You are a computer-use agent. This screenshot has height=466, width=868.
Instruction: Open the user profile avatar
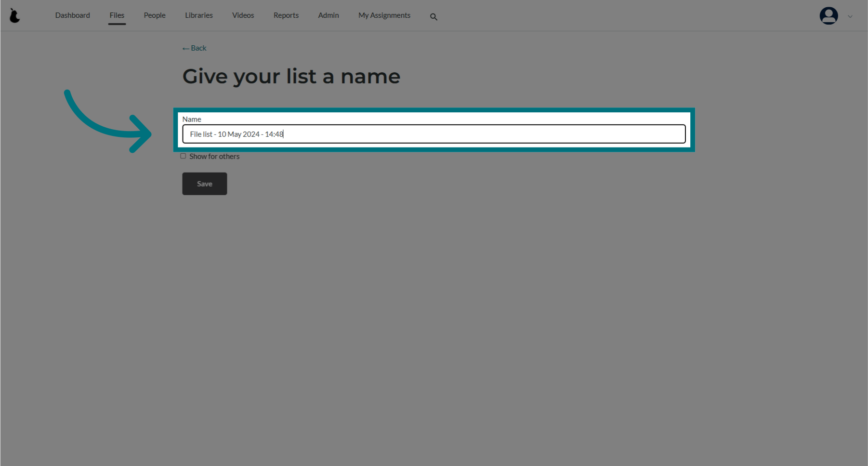[x=829, y=15]
